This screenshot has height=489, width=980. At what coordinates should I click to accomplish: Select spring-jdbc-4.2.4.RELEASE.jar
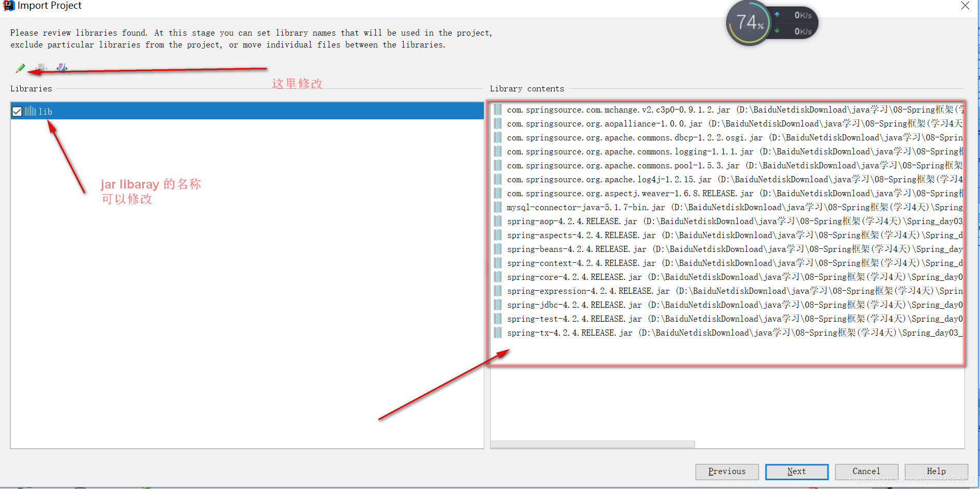[727, 305]
